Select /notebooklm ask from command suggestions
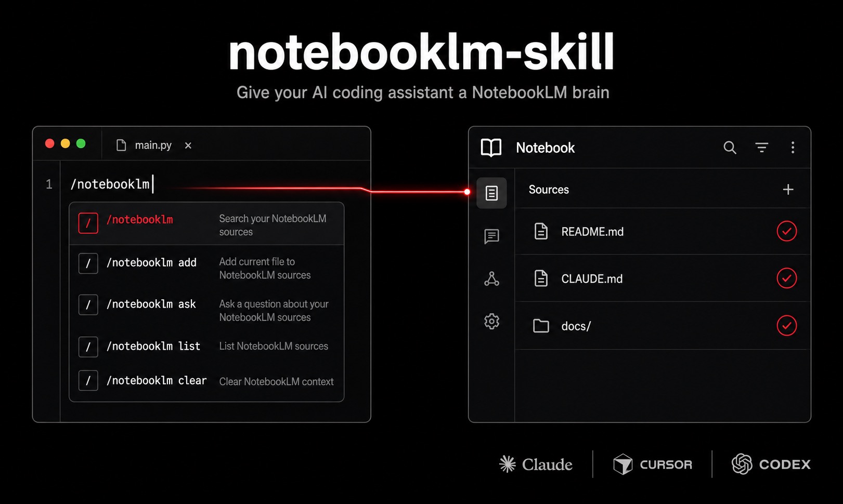843x504 pixels. [x=151, y=304]
